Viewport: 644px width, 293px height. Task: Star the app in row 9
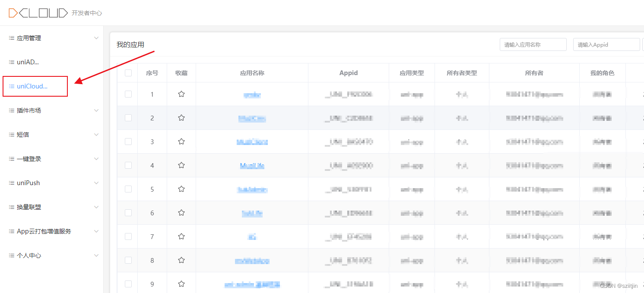coord(181,284)
